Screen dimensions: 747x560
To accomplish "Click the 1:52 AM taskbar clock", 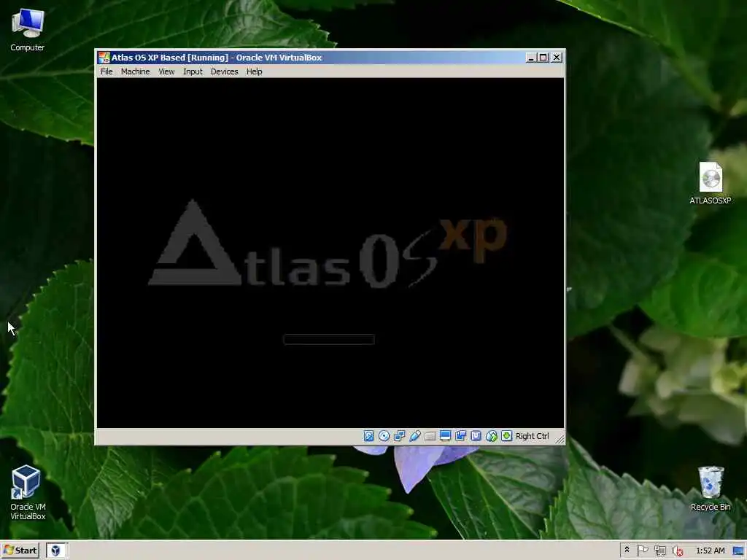I will 711,551.
